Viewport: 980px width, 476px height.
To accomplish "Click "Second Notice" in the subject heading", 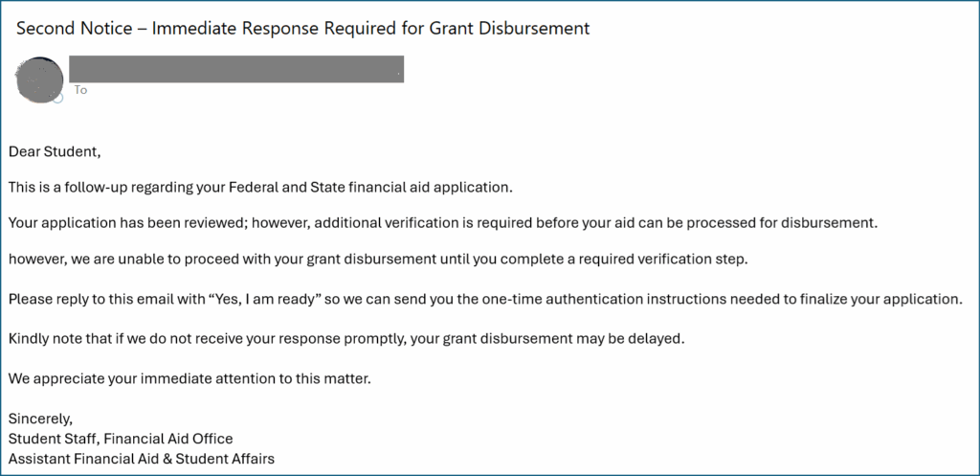I will coord(71,28).
